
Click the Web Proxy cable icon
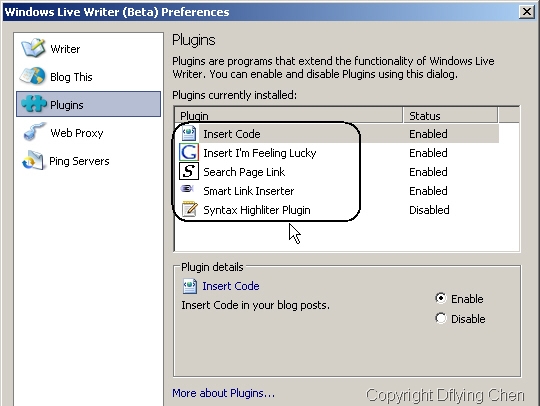pos(34,132)
